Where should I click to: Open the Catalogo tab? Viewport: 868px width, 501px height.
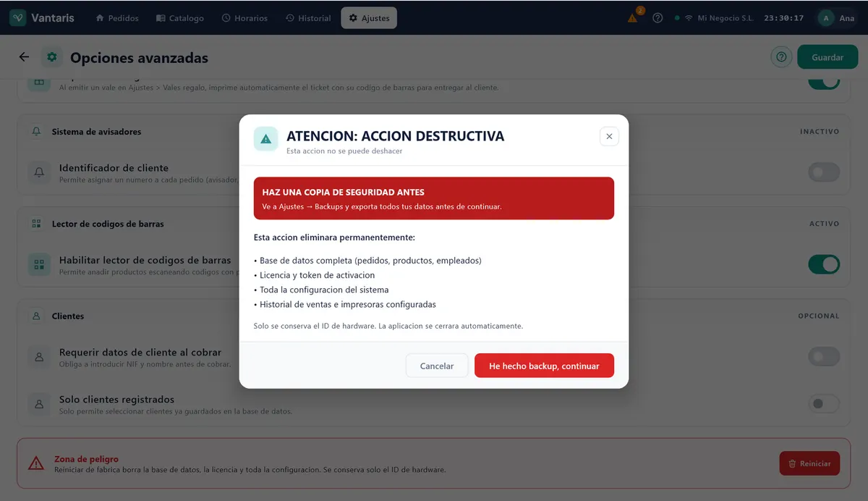[x=180, y=18]
